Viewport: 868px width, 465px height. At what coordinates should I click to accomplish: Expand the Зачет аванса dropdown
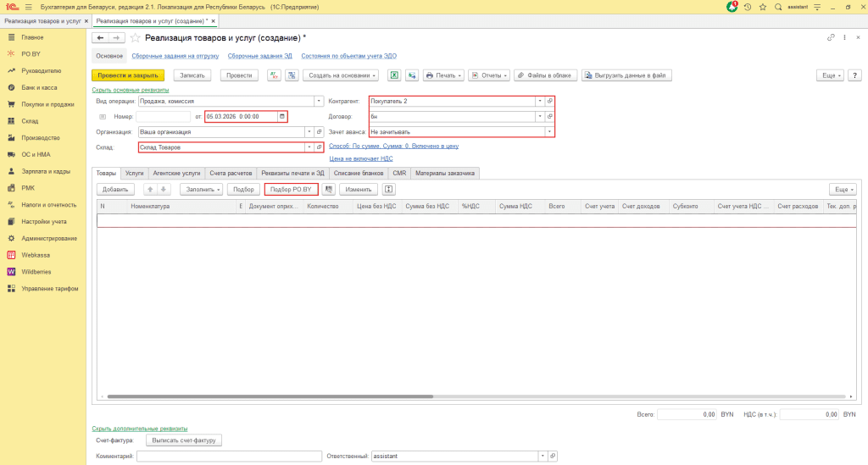point(549,132)
